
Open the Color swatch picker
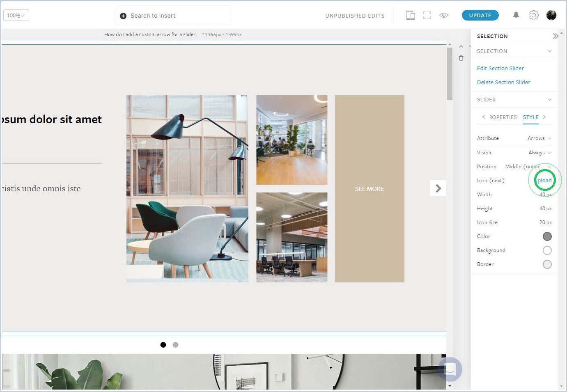(547, 236)
